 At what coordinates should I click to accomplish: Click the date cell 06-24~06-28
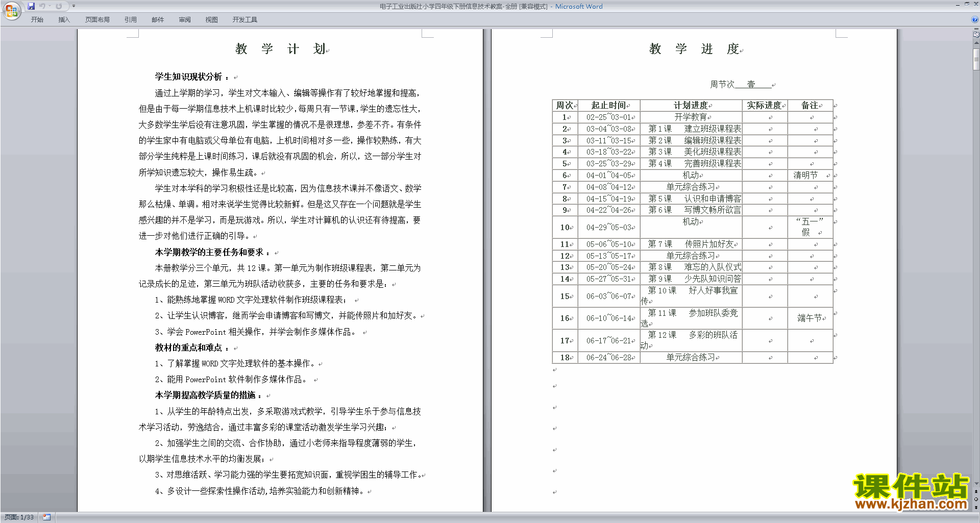pos(609,358)
